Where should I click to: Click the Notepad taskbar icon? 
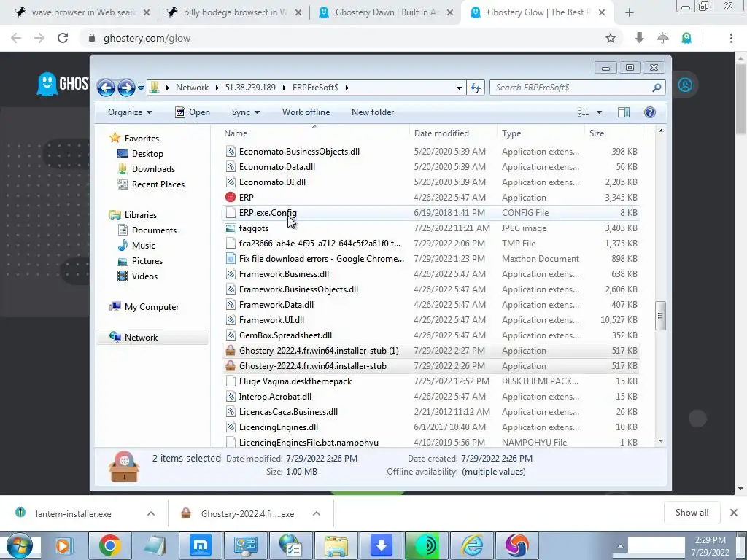[x=155, y=545]
